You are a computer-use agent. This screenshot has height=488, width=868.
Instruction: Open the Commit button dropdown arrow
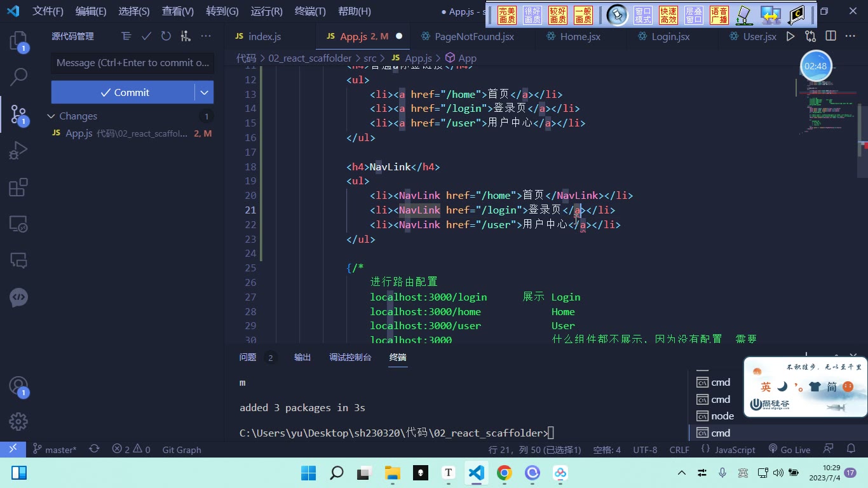204,92
